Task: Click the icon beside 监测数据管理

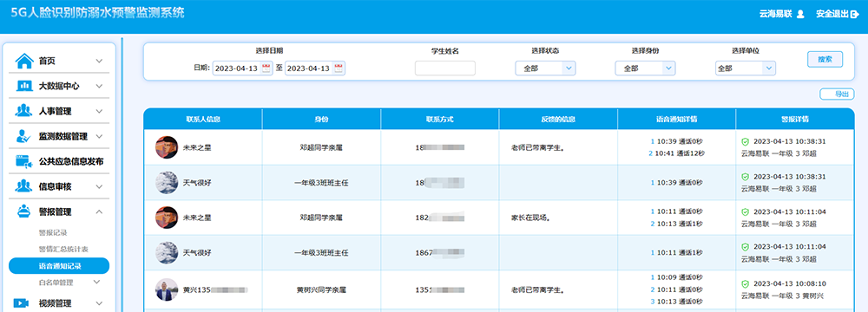Action: click(24, 136)
